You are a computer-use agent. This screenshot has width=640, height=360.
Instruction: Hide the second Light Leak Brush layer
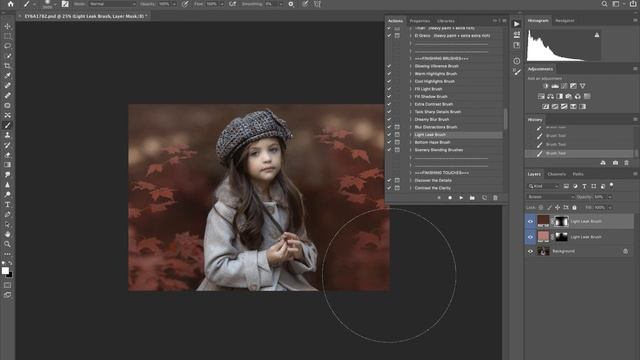point(530,237)
